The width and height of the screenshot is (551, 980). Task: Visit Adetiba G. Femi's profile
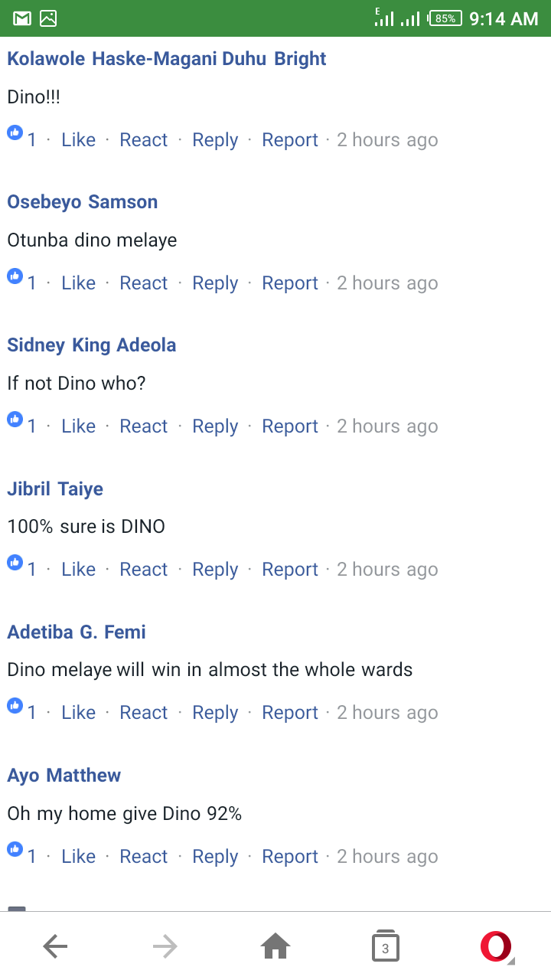tap(77, 632)
